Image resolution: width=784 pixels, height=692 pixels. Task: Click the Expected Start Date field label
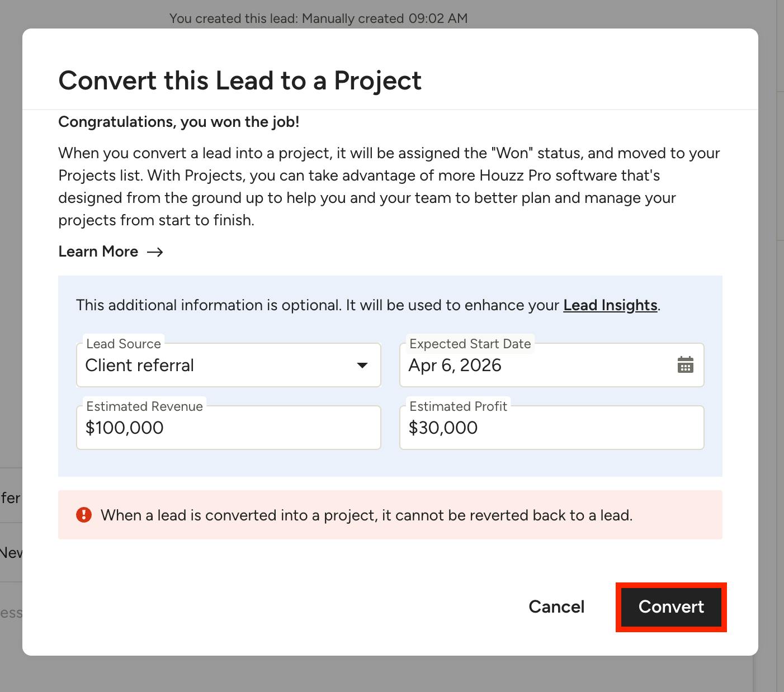coord(470,344)
